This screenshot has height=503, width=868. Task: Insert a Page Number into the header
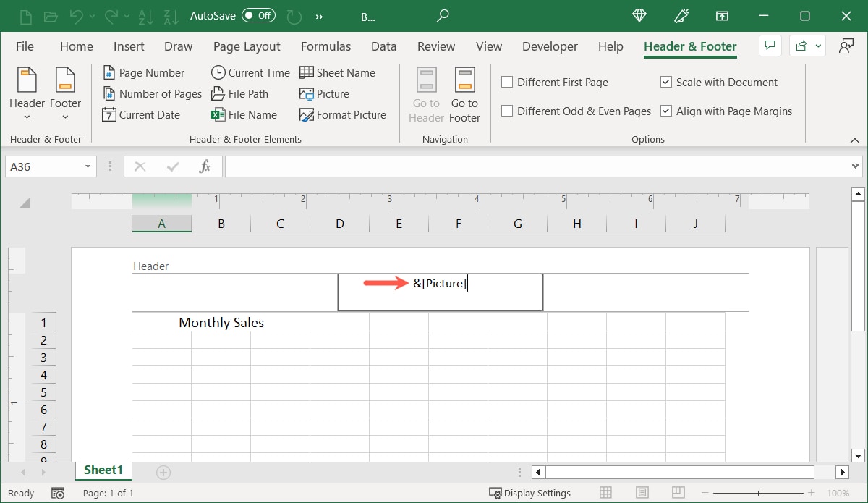145,72
